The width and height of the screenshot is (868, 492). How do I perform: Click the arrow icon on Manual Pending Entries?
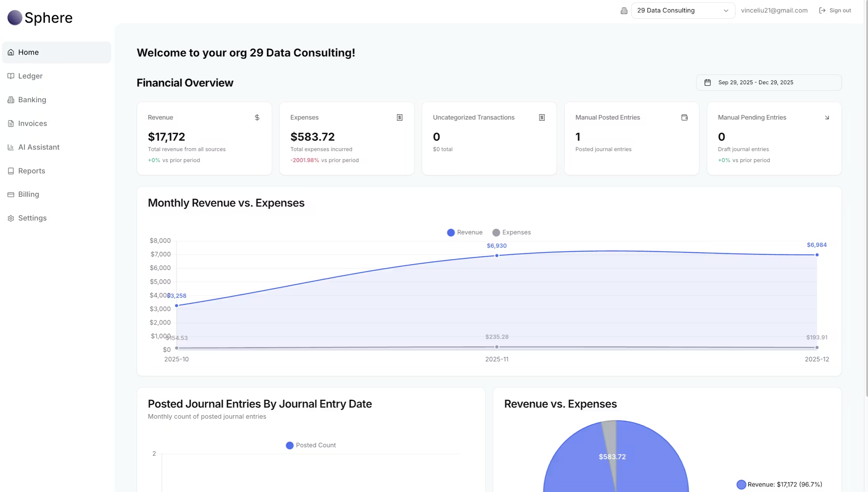tap(827, 117)
